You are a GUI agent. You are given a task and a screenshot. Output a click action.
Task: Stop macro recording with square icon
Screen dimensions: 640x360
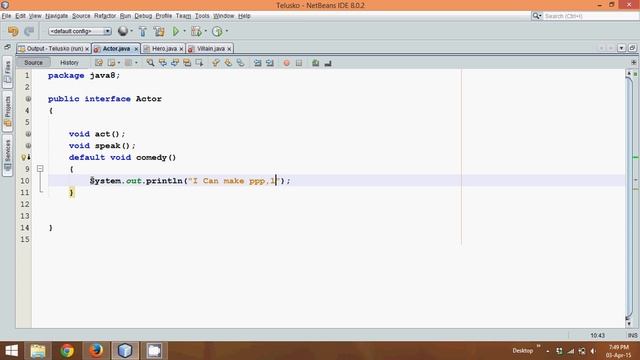tap(299, 63)
